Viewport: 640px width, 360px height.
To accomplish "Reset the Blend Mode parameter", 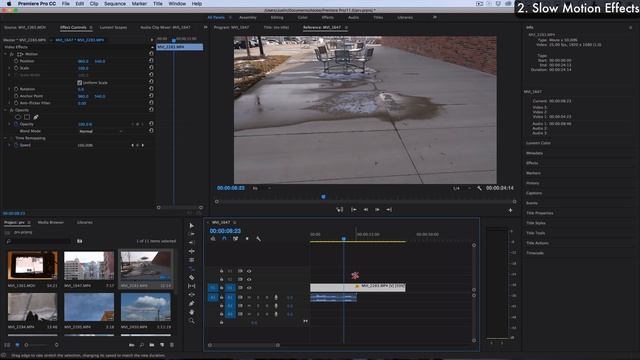I will pyautogui.click(x=151, y=131).
